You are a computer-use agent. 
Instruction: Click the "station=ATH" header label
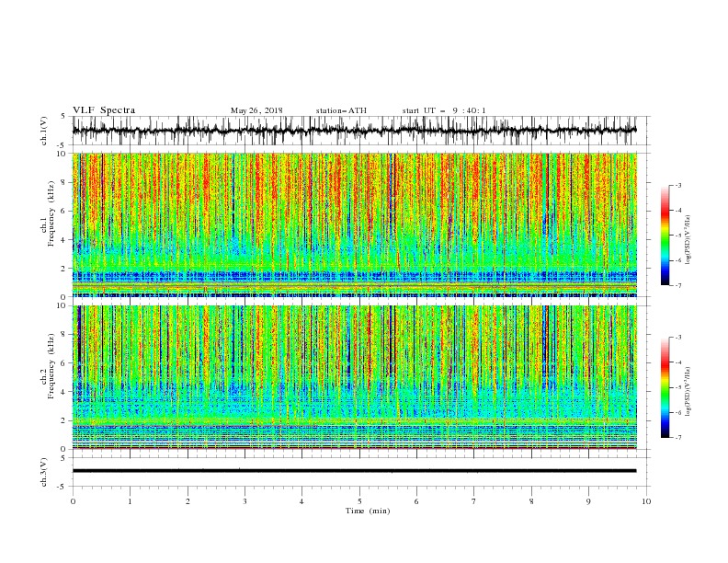[341, 110]
